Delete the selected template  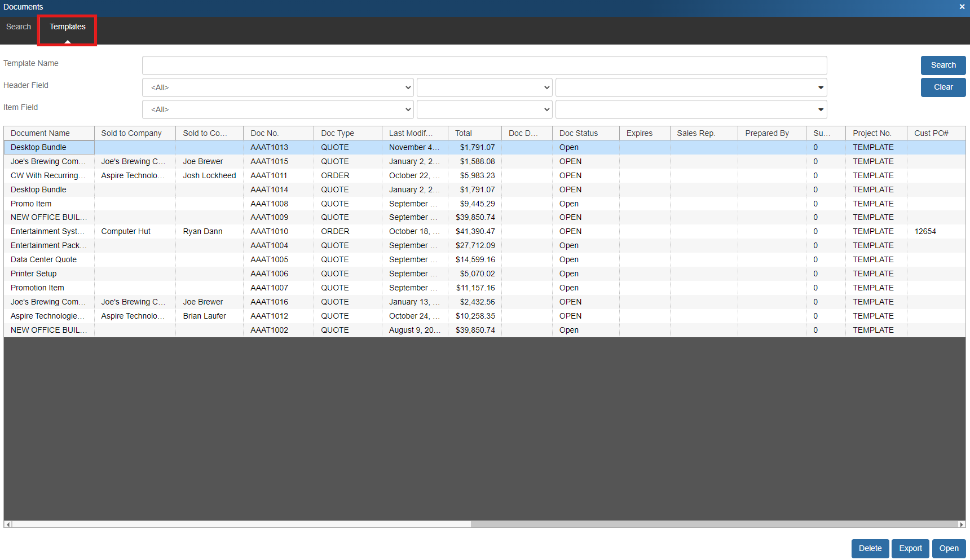click(x=870, y=548)
